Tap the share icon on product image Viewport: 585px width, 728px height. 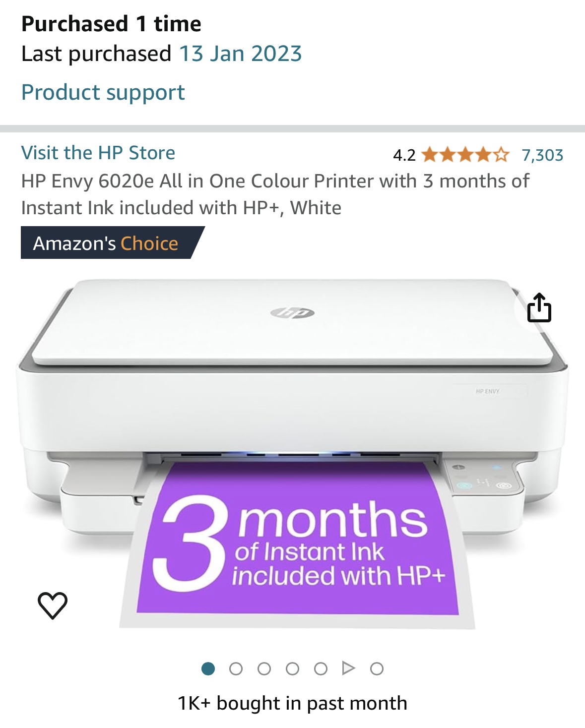coord(539,308)
